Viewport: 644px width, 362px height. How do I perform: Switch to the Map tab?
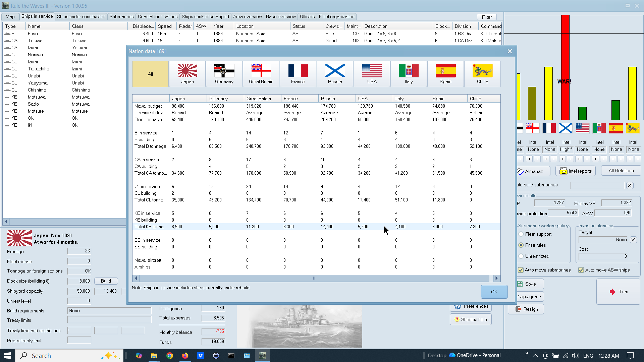10,16
